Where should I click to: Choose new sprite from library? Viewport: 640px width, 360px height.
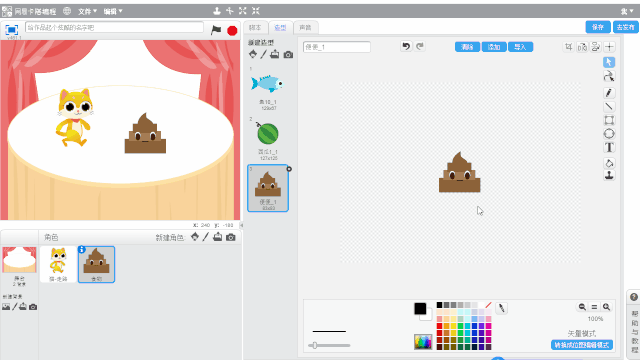[195, 237]
